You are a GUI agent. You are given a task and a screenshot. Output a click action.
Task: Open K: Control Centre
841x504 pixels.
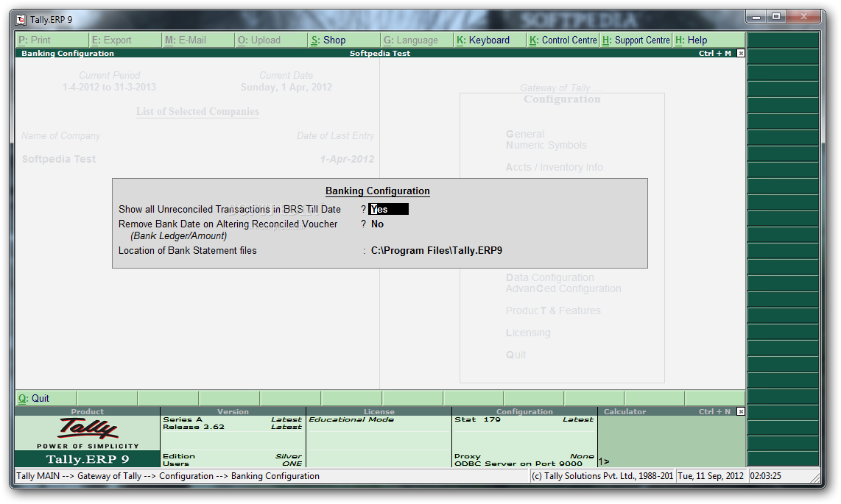click(x=563, y=40)
